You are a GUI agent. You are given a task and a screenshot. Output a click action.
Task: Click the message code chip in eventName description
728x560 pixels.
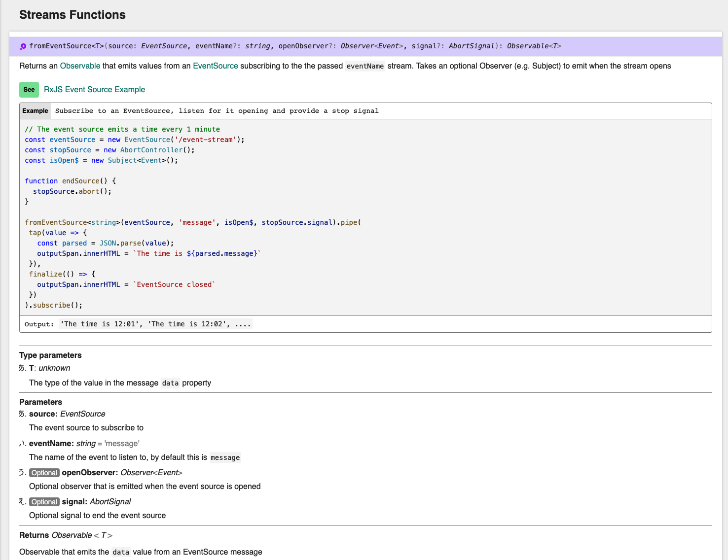[225, 457]
